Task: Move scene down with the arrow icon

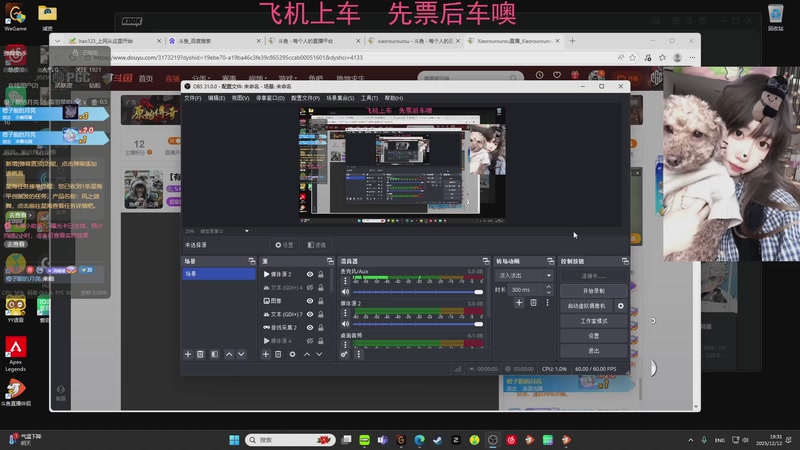Action: (x=241, y=354)
